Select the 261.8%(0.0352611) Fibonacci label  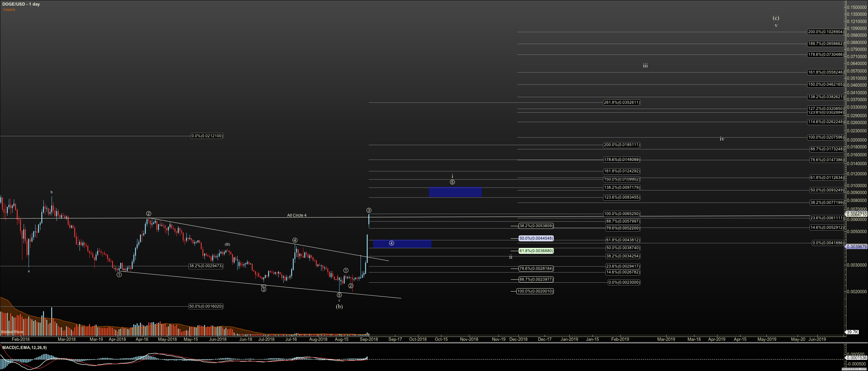pyautogui.click(x=622, y=102)
